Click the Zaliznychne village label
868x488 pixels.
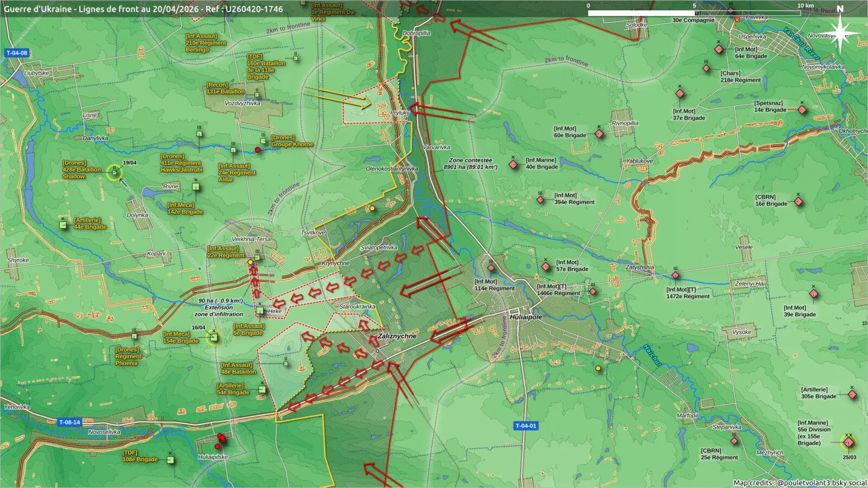click(398, 336)
